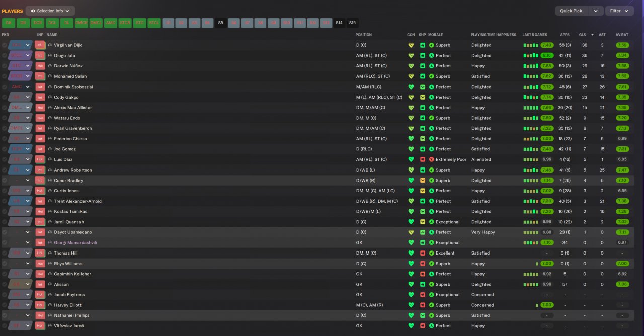Open the position dropdown for Ryan Gravenberch
The height and width of the screenshot is (336, 644).
[28, 128]
